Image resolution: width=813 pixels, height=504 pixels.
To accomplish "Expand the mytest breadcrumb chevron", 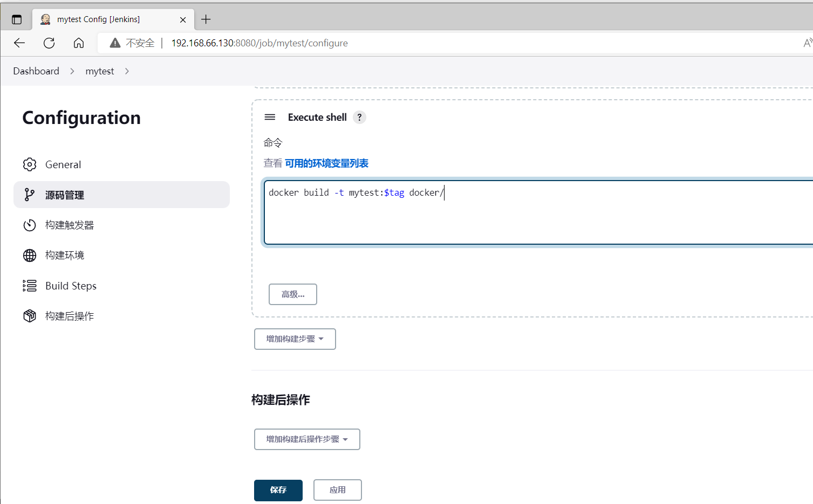I will coord(127,71).
